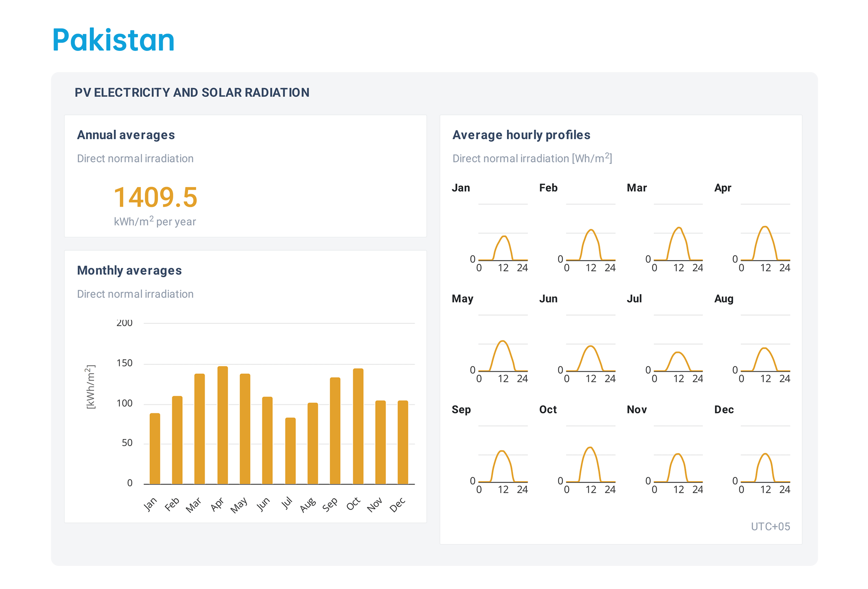Screen dimensions: 868x589
Task: Click the October bar in monthly chart
Action: [x=358, y=426]
